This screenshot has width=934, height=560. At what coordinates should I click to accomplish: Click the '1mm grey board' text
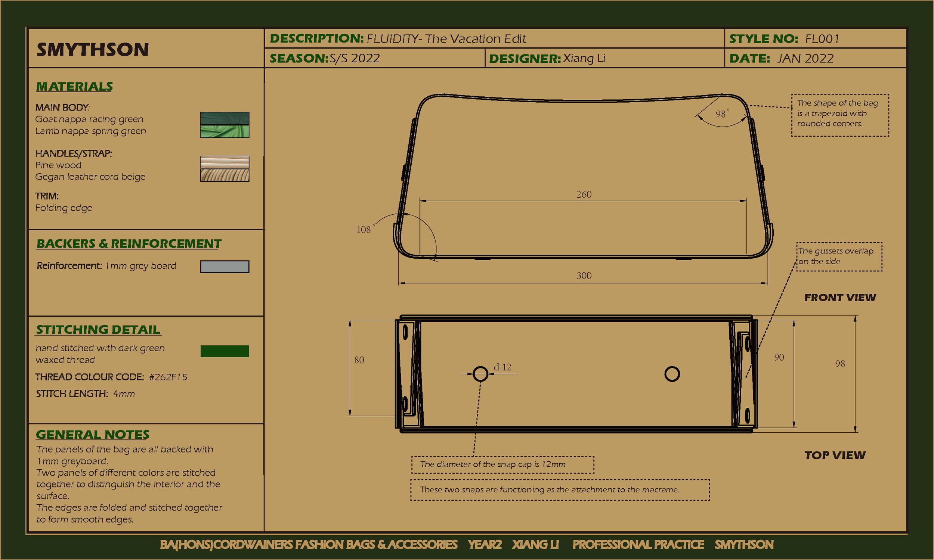pos(141,266)
